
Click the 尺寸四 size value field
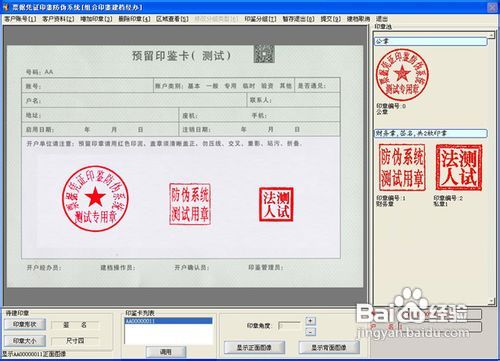pyautogui.click(x=75, y=341)
